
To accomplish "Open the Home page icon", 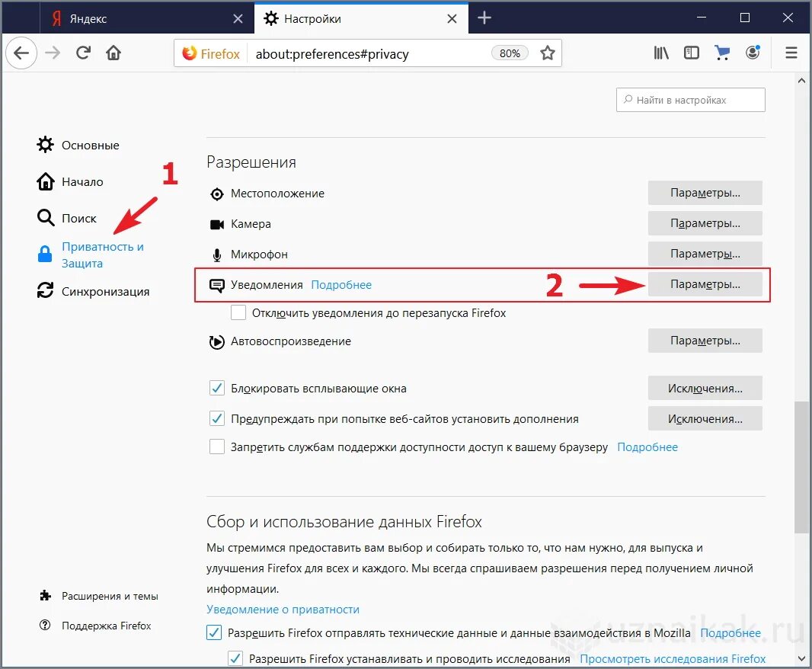I will (x=113, y=53).
